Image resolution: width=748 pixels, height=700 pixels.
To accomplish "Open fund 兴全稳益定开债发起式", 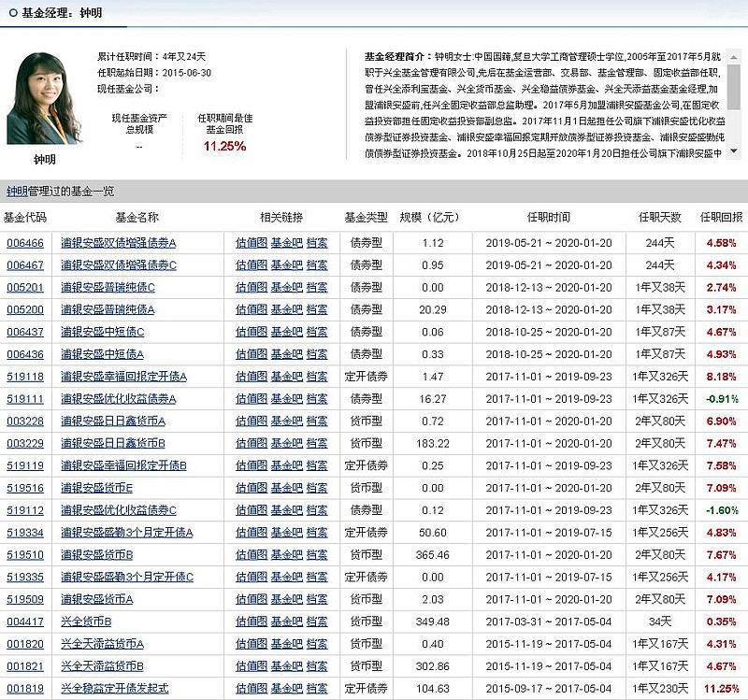I will (114, 689).
